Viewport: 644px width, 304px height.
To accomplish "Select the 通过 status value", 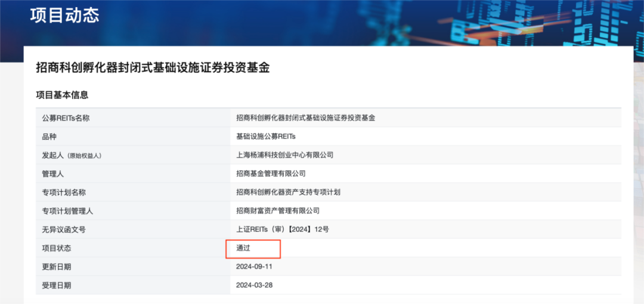I will point(243,248).
